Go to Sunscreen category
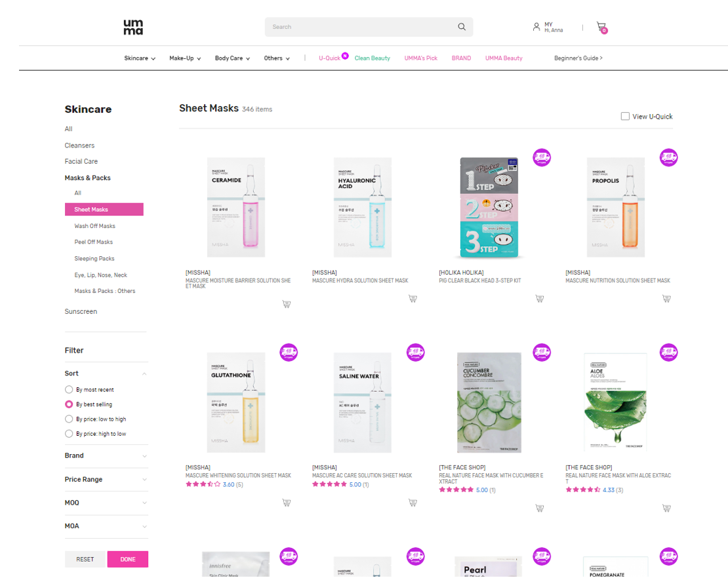 (x=81, y=312)
